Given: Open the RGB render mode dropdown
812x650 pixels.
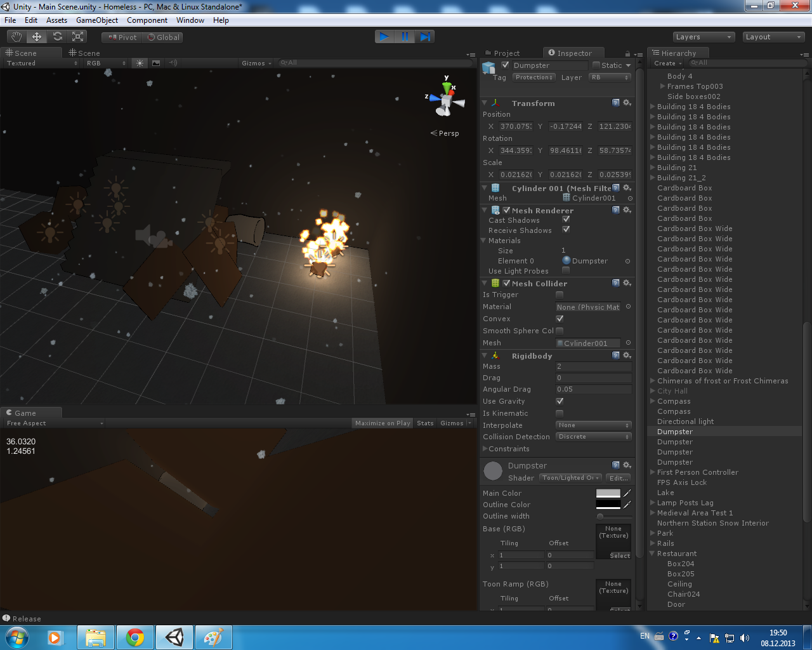Looking at the screenshot, I should point(106,63).
